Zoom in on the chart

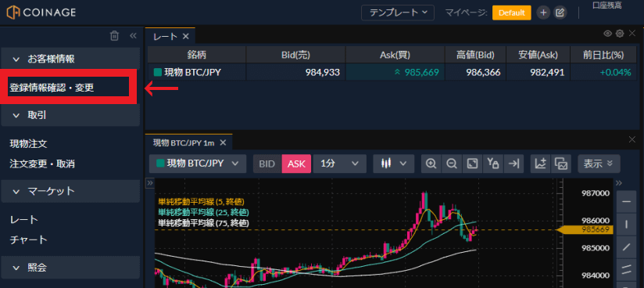[431, 164]
